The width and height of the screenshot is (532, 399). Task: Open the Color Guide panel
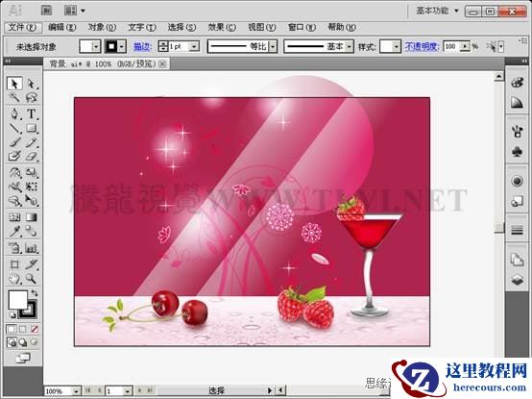(517, 102)
